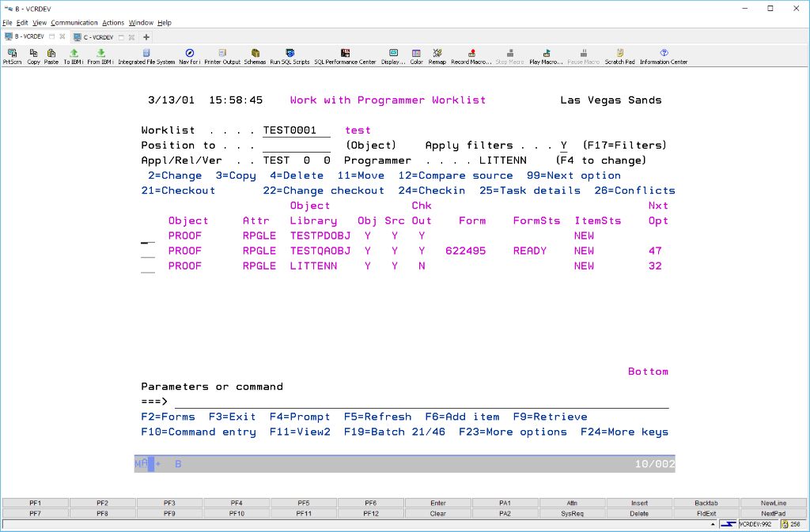The image size is (810, 532).
Task: Open Nav for i
Action: click(x=190, y=56)
